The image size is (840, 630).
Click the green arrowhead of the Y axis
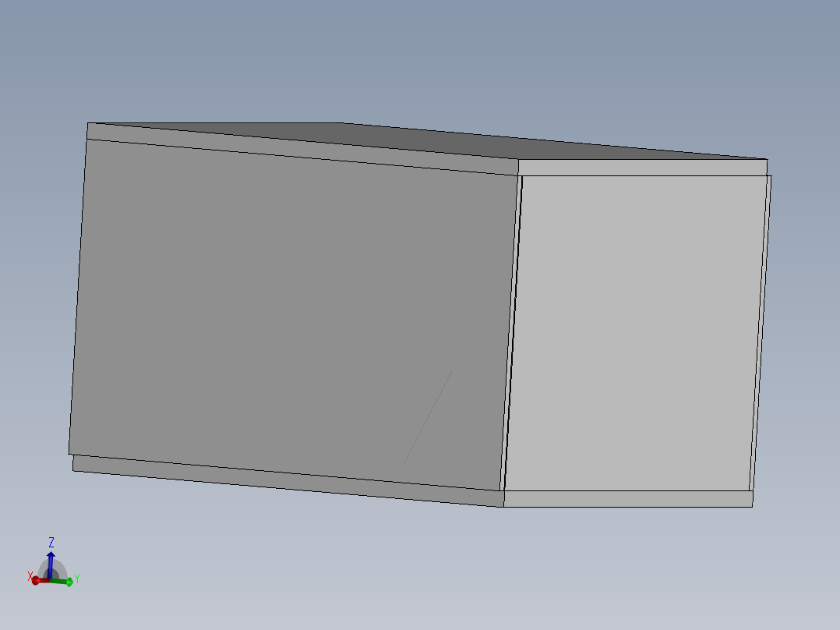click(69, 581)
